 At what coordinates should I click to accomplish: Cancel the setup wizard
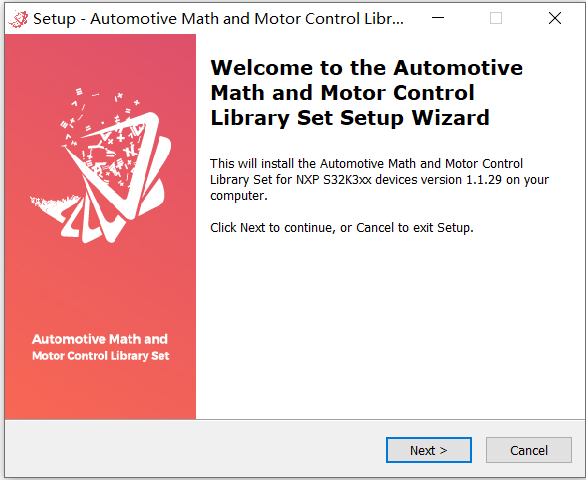tap(529, 450)
